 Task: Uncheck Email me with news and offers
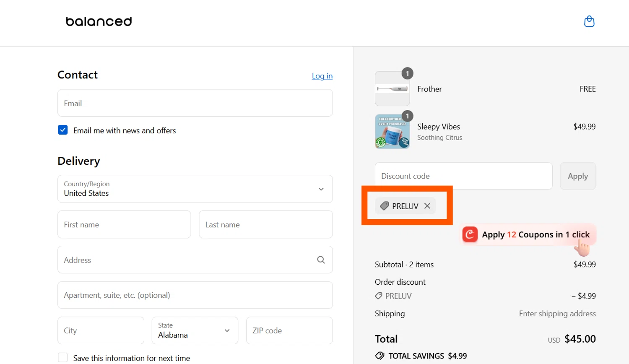(63, 130)
